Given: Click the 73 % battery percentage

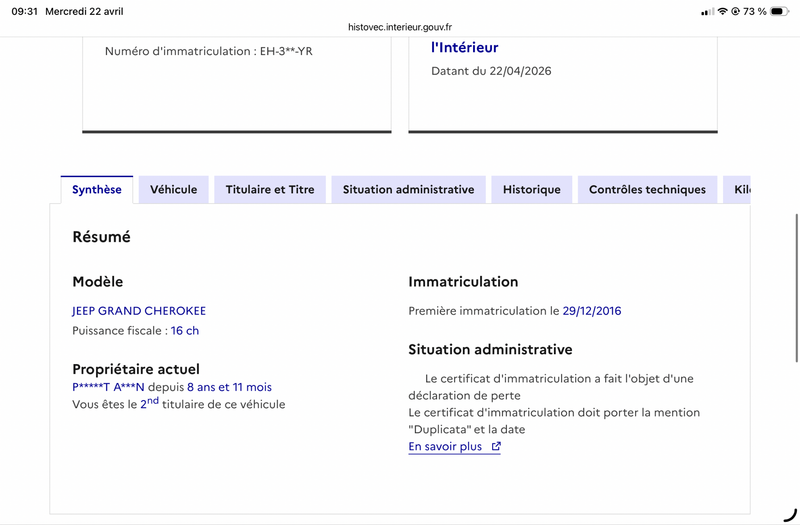Looking at the screenshot, I should [x=755, y=11].
